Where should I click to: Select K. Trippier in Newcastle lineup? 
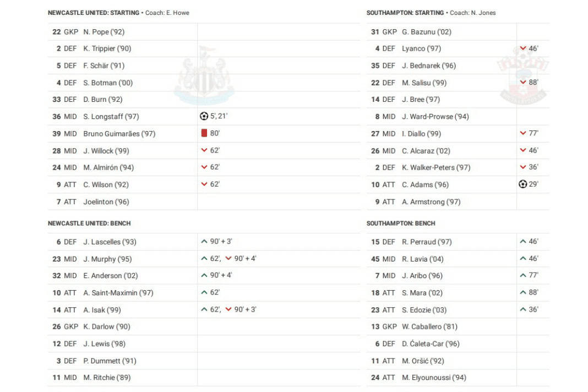(x=107, y=48)
